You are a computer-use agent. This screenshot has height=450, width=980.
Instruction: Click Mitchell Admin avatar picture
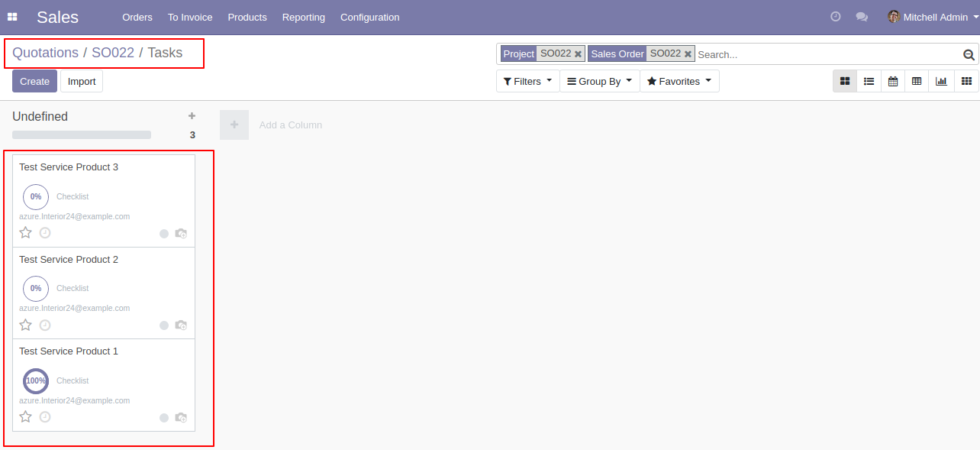tap(894, 17)
